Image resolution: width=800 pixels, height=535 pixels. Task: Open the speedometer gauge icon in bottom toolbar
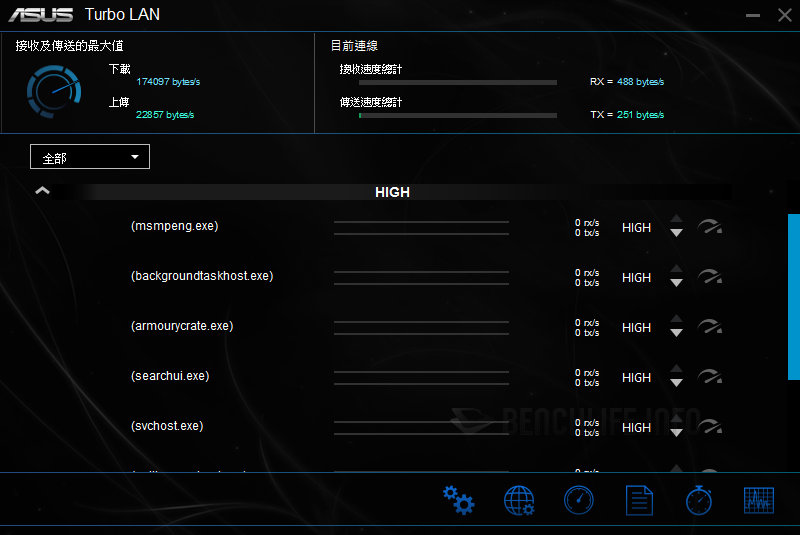click(579, 500)
